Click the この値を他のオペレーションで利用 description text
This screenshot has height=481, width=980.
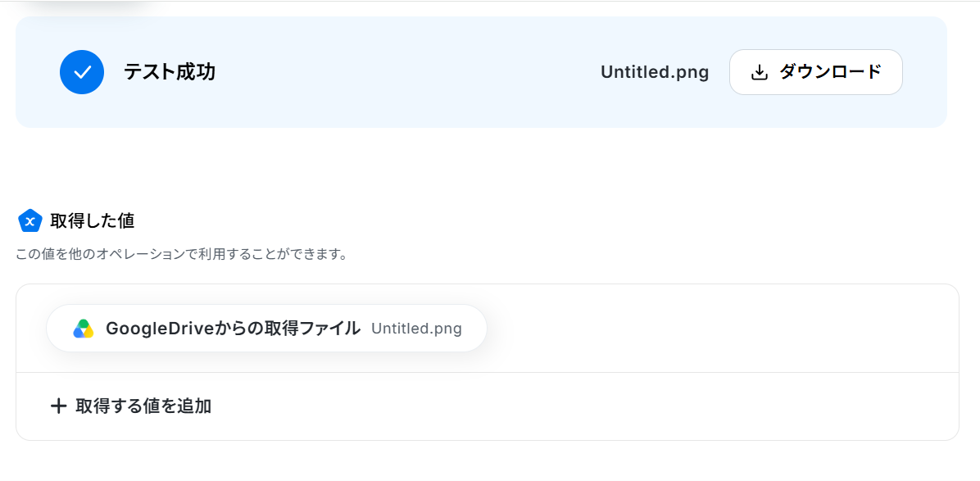[182, 255]
